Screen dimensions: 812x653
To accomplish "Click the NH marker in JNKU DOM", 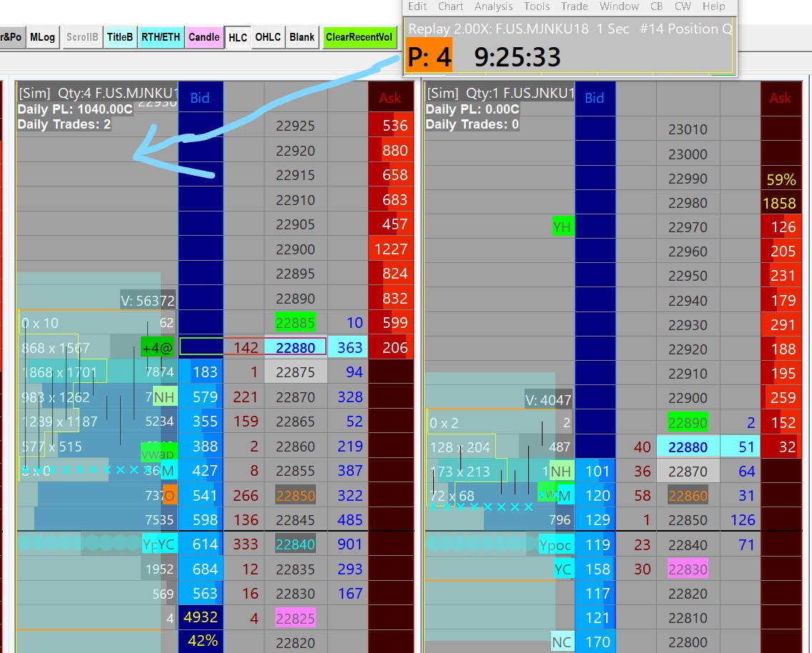I will point(561,472).
